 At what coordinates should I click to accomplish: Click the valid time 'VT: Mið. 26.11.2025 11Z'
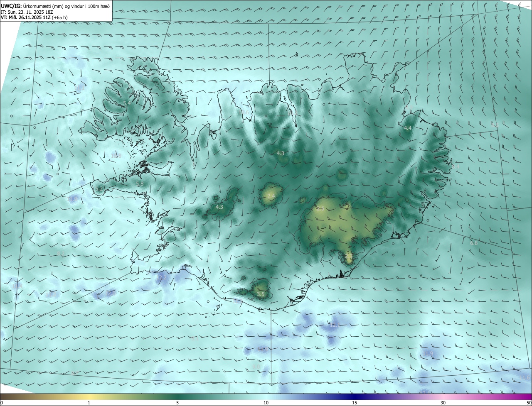pos(25,17)
